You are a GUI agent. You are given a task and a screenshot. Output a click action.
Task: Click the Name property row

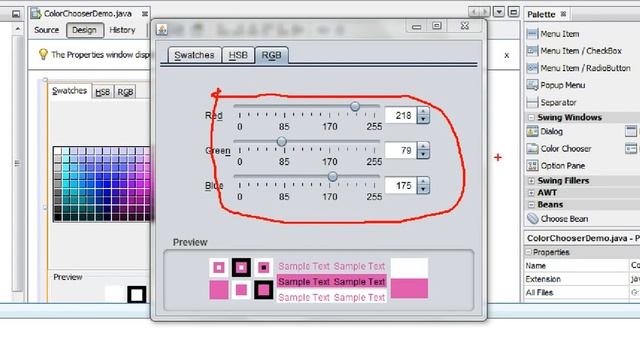(582, 265)
